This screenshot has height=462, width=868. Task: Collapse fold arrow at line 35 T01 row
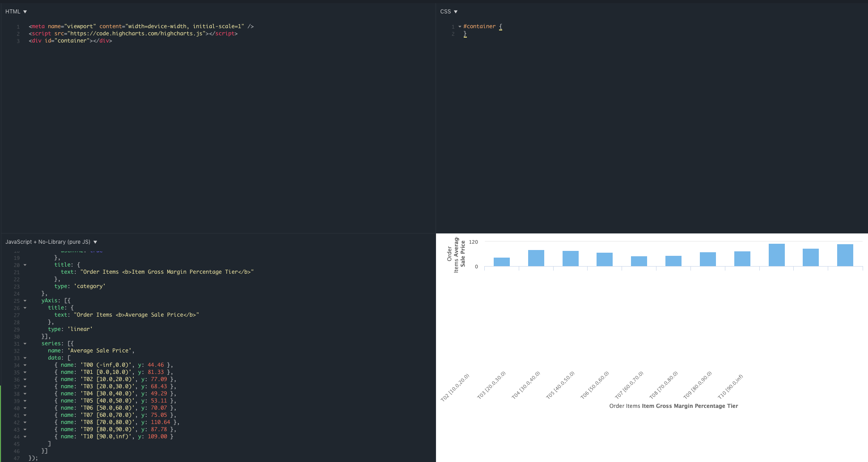tap(25, 373)
